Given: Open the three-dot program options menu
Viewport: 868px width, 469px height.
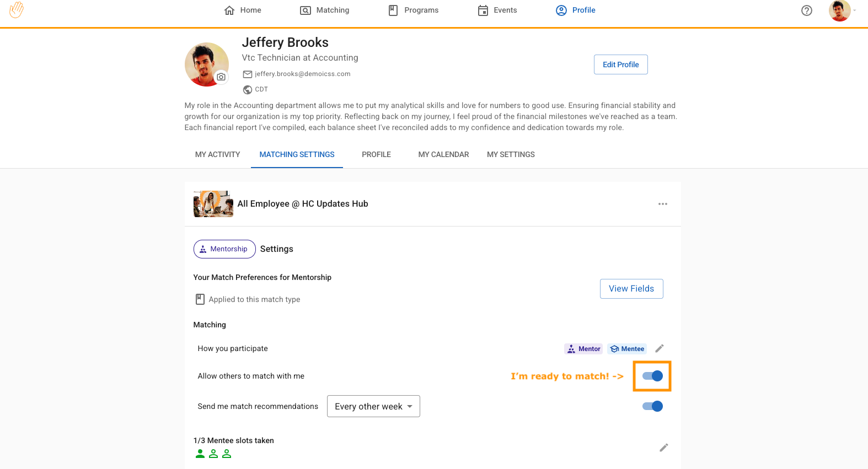Looking at the screenshot, I should (662, 204).
